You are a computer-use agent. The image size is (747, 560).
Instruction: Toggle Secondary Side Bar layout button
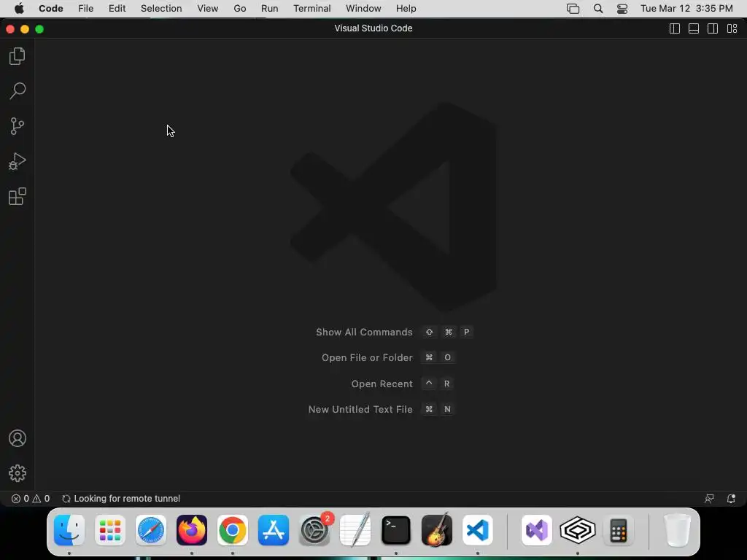(713, 28)
